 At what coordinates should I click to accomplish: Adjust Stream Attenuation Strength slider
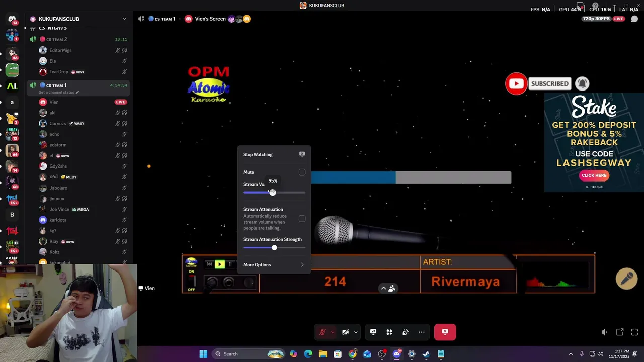click(x=274, y=248)
